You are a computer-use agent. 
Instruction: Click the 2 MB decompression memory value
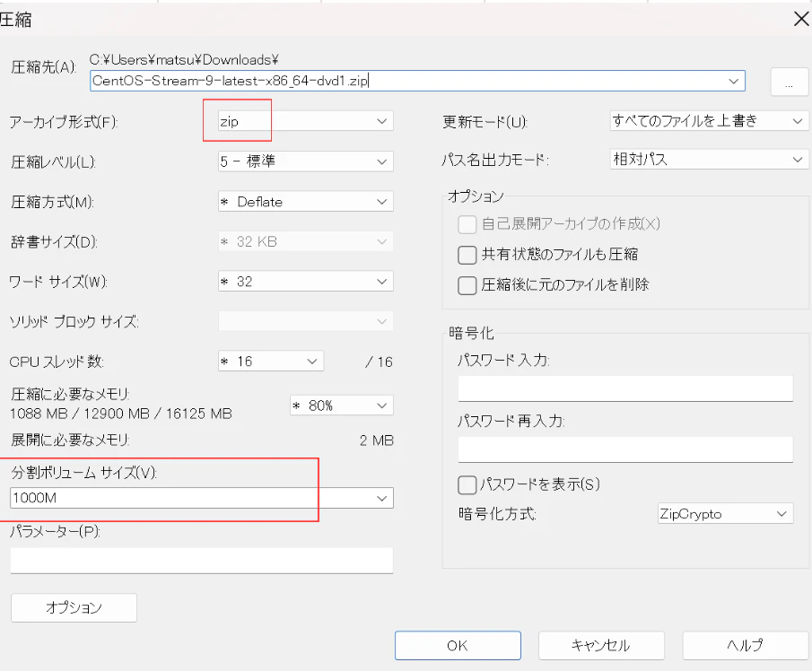377,440
